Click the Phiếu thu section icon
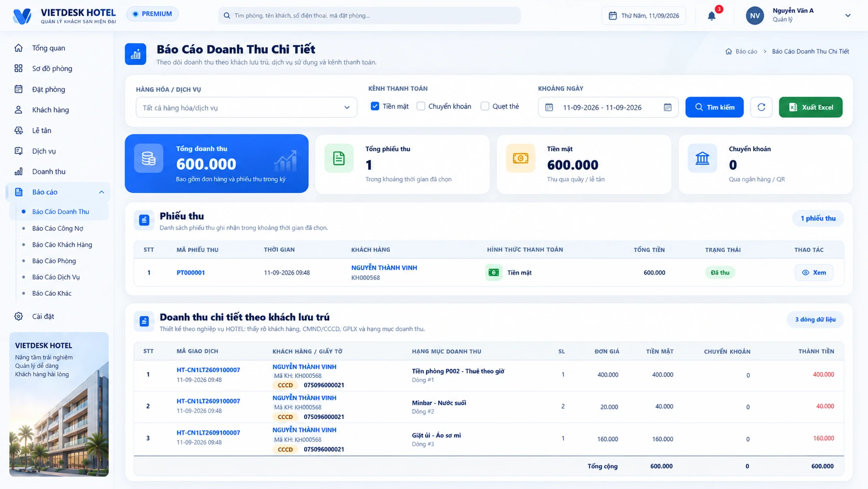Image resolution: width=868 pixels, height=489 pixels. (144, 220)
